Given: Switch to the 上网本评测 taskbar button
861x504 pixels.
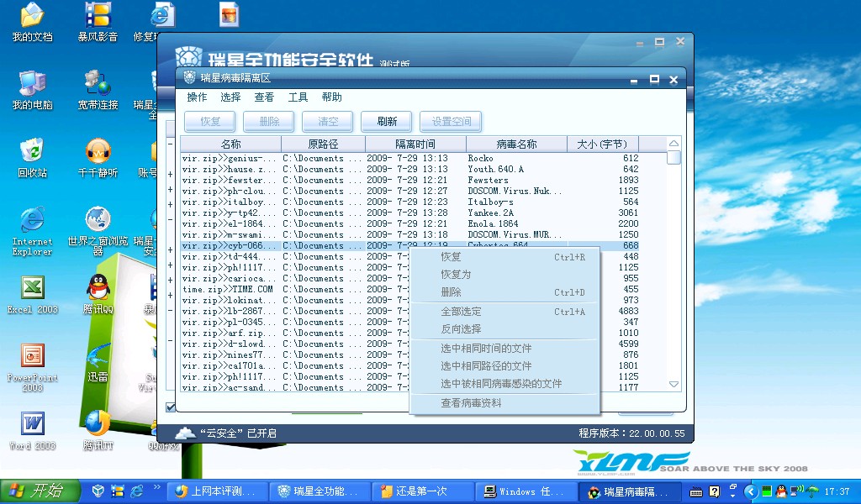Looking at the screenshot, I should (x=217, y=491).
